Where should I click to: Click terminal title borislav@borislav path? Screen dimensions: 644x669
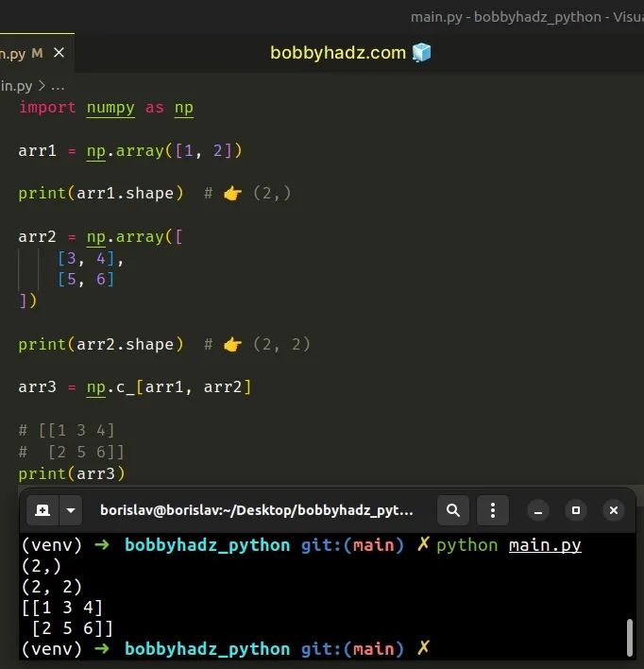pyautogui.click(x=256, y=510)
